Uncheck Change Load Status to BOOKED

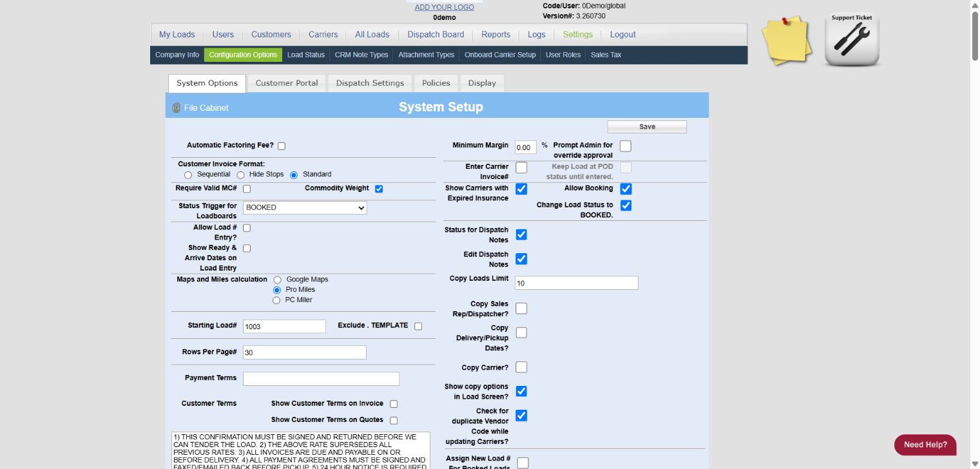click(626, 206)
